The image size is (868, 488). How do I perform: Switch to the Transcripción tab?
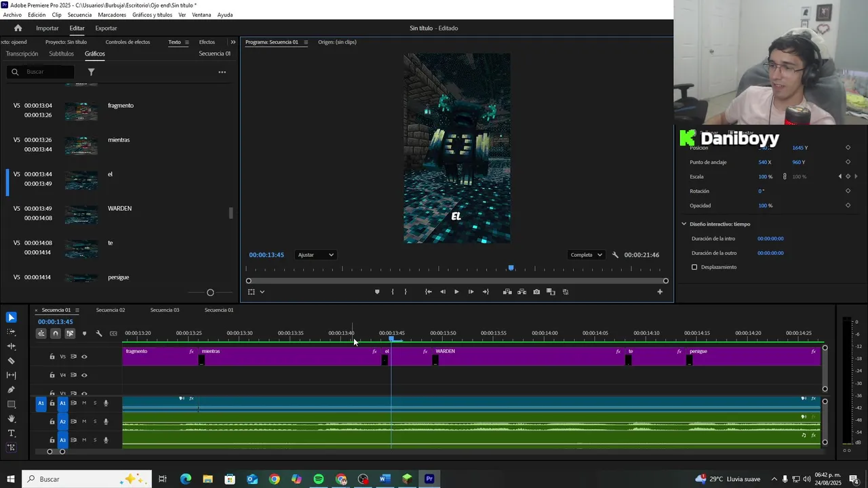(x=22, y=54)
